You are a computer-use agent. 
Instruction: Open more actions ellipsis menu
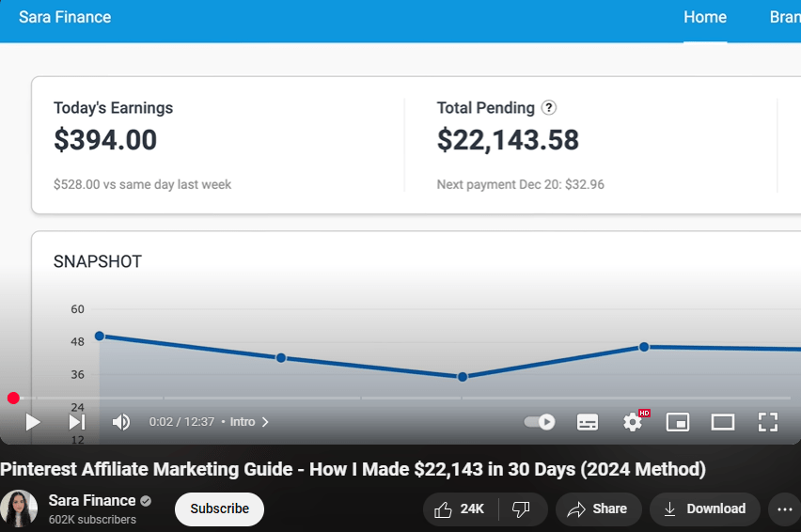(785, 509)
